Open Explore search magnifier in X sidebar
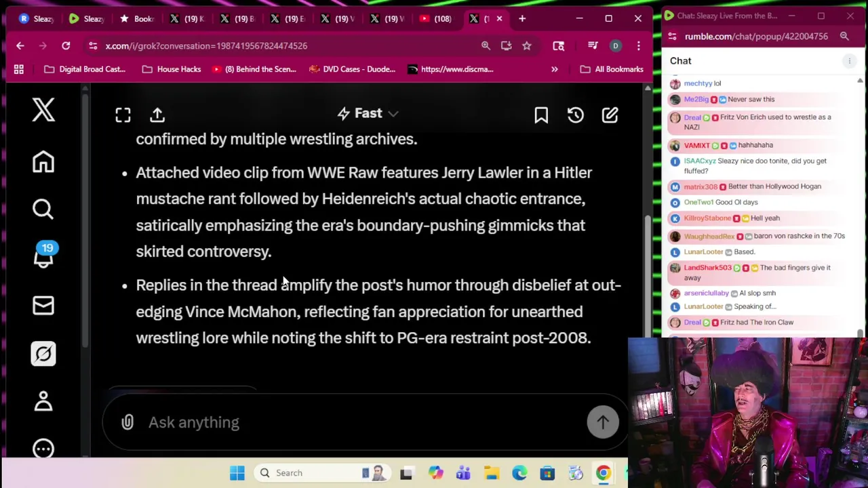This screenshot has height=488, width=868. (x=43, y=209)
